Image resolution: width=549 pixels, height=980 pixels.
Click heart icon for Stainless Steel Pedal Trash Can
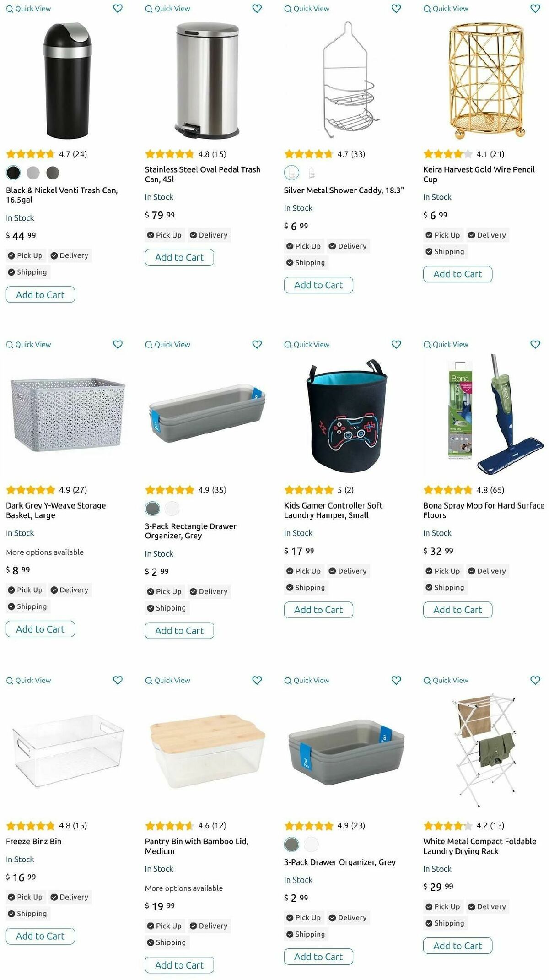click(257, 9)
